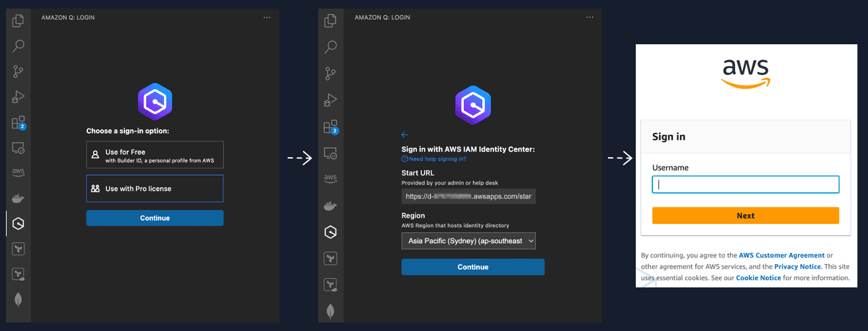Open Source Control in the left panel sidebar
Viewport: 868px width, 331px height.
[x=19, y=71]
